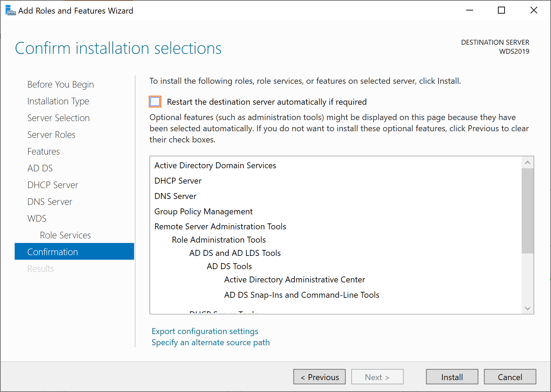Select the AD DS step
Image resolution: width=551 pixels, height=392 pixels.
coord(40,168)
